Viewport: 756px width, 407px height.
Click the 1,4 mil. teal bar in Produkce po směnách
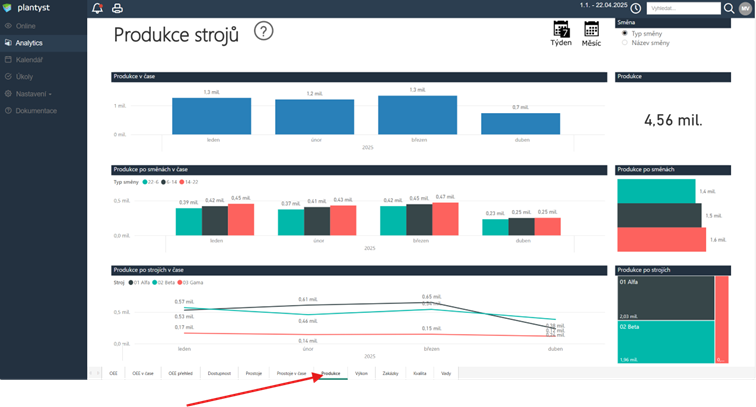click(656, 191)
